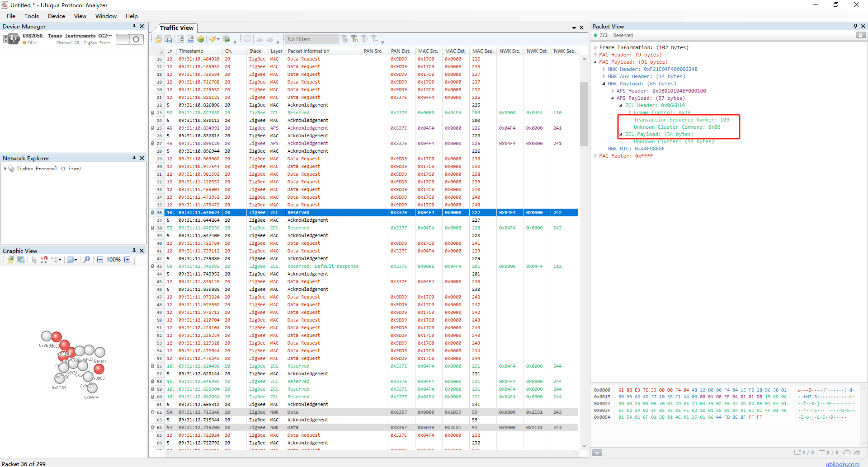Click the green-arrow replay icon in Traffic View toolbar
The height and width of the screenshot is (467, 868).
200,39
